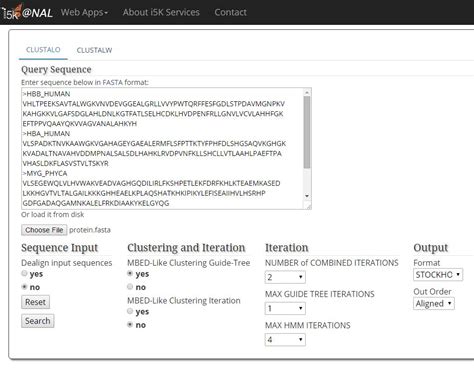
Task: Open the Output Format dropdown
Action: click(x=438, y=275)
